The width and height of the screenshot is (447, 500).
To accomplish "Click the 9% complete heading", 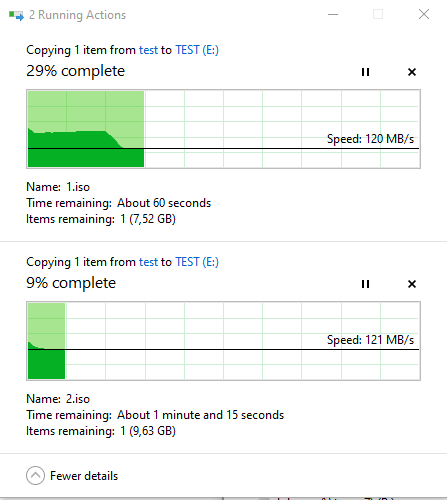I will tap(71, 283).
